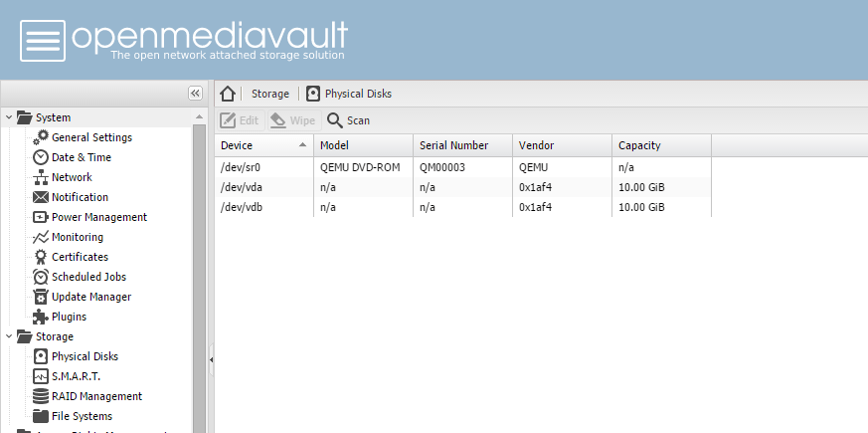Sort by Vendor column header
Image resolution: width=868 pixels, height=433 pixels.
(562, 145)
